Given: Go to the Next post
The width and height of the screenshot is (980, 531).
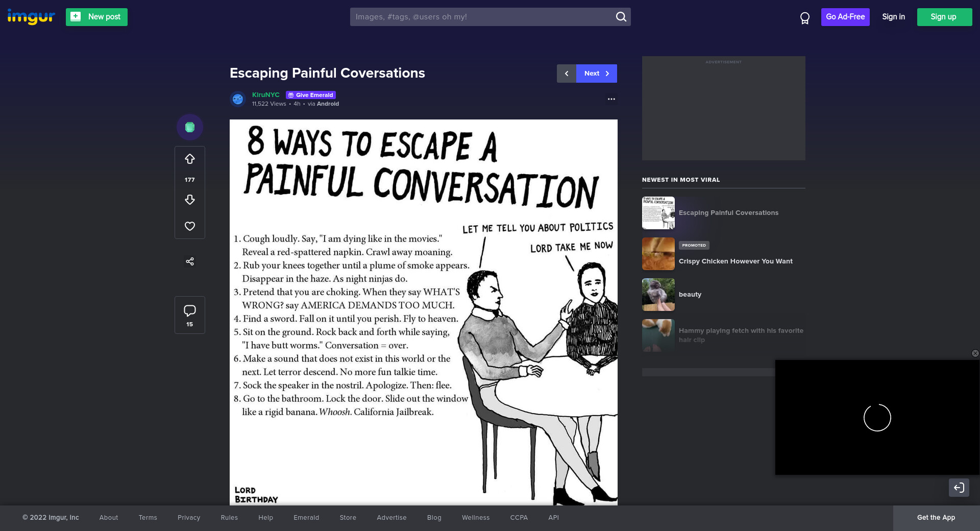Looking at the screenshot, I should coord(596,74).
